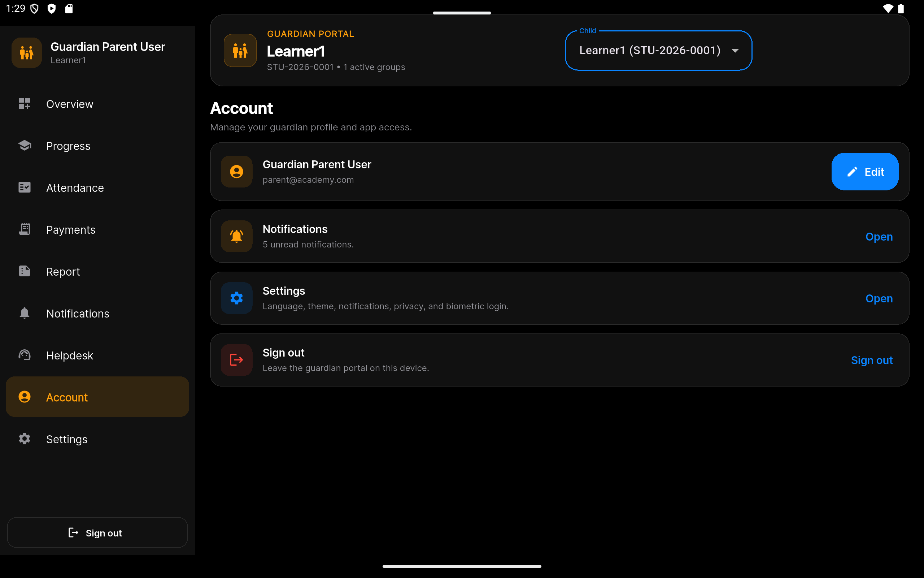
Task: Click the Account person icon in sidebar
Action: tap(25, 397)
